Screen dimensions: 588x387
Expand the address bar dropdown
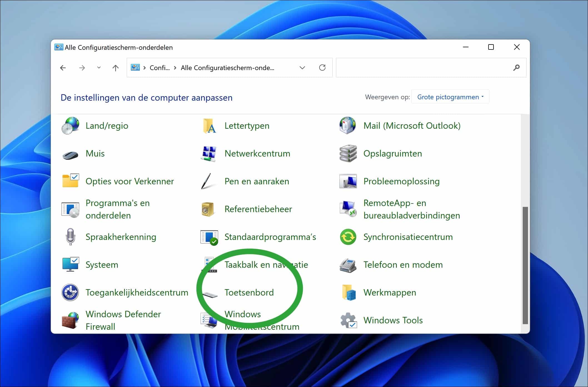pyautogui.click(x=302, y=68)
